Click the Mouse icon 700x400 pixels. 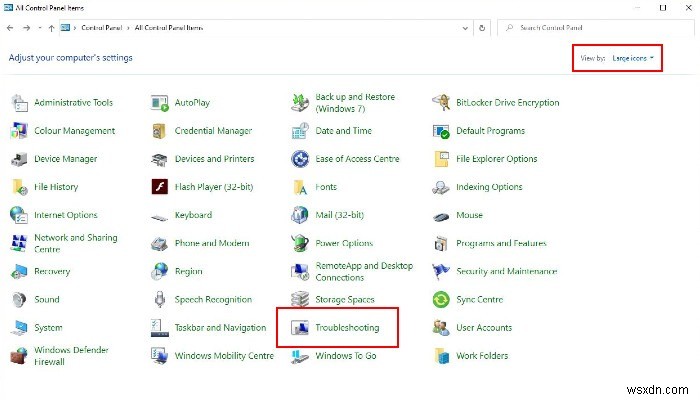coord(441,217)
